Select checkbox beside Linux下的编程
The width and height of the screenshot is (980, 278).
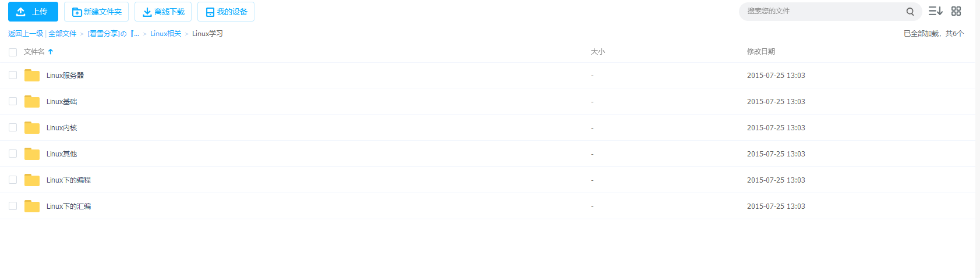click(13, 180)
